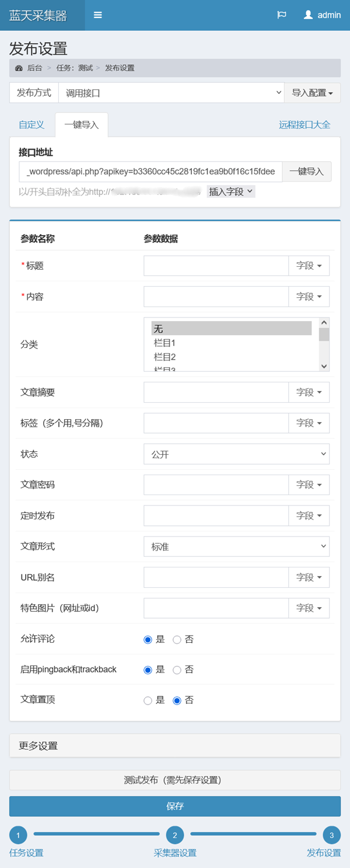Open the 状态 dropdown showing 公开
350x868 pixels.
tap(236, 454)
